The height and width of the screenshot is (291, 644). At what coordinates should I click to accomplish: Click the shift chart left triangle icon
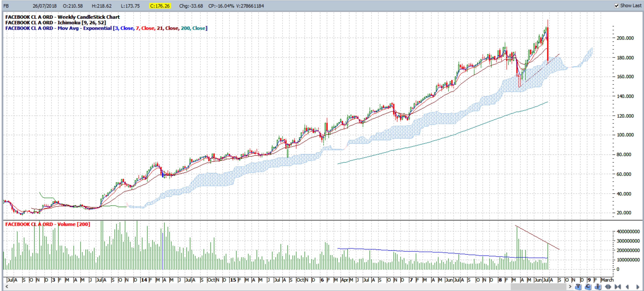[x=627, y=287]
